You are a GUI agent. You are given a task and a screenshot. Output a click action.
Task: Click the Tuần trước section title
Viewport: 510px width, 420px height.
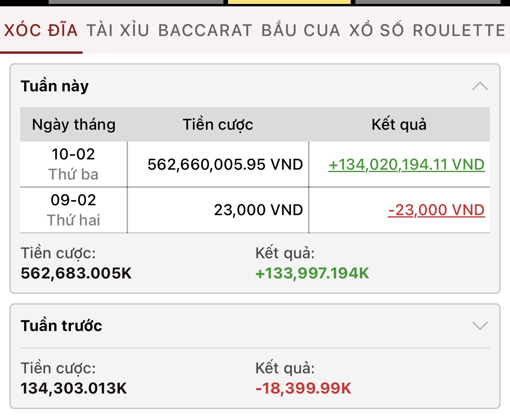point(61,325)
